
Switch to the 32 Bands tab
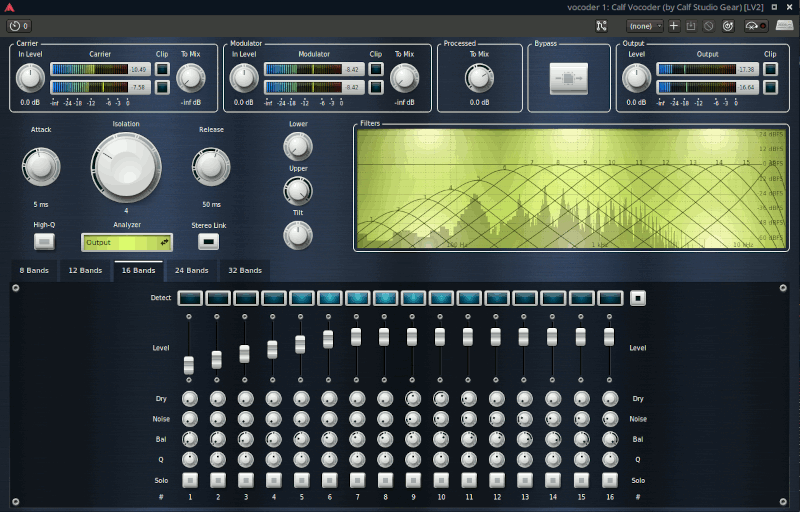244,270
